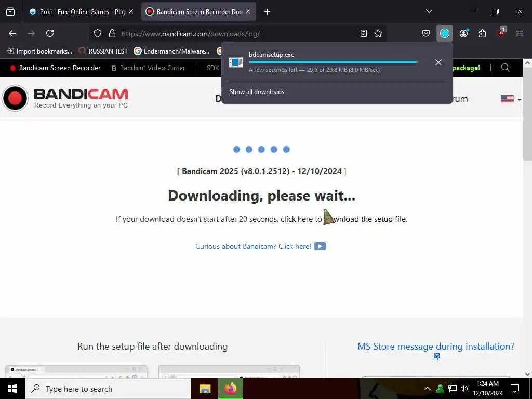Open Firefox View icon in tab bar

pyautogui.click(x=10, y=11)
